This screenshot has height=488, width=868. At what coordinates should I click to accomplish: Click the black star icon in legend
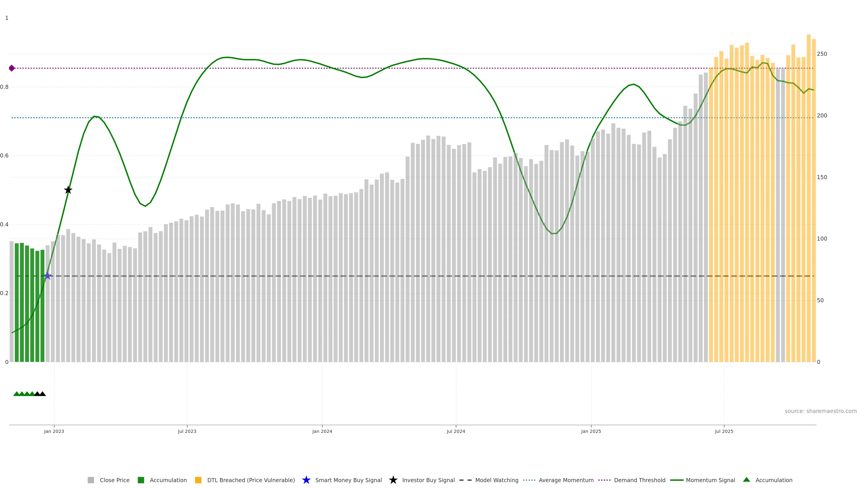coord(393,480)
